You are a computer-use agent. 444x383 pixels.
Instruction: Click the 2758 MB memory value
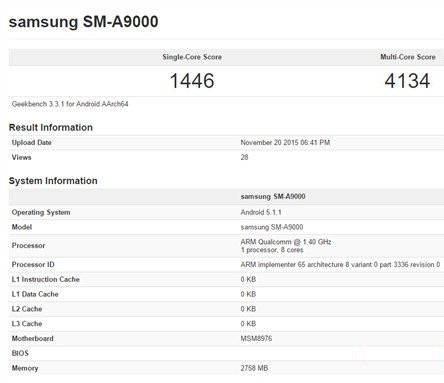click(x=254, y=368)
